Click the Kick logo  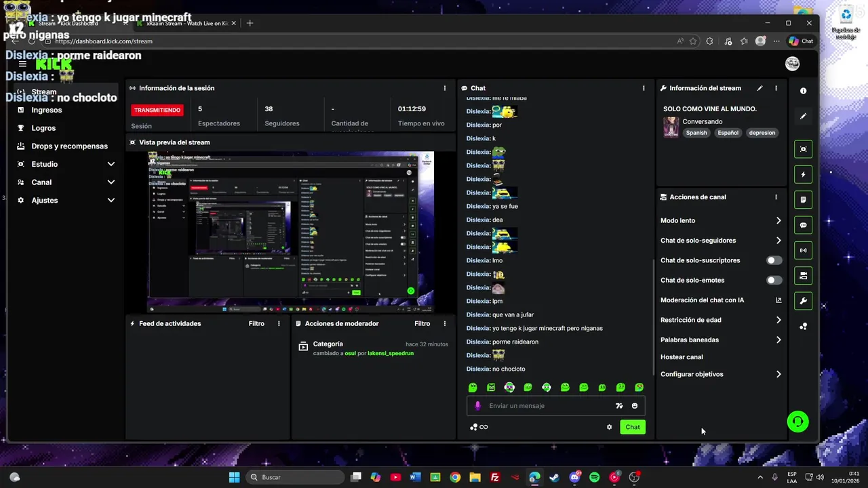[54, 64]
